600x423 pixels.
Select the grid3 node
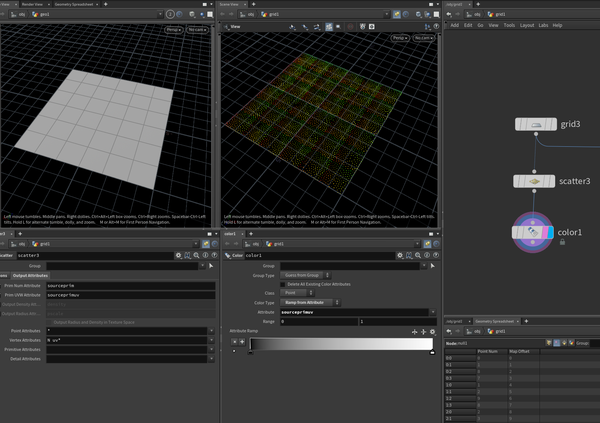pos(536,125)
